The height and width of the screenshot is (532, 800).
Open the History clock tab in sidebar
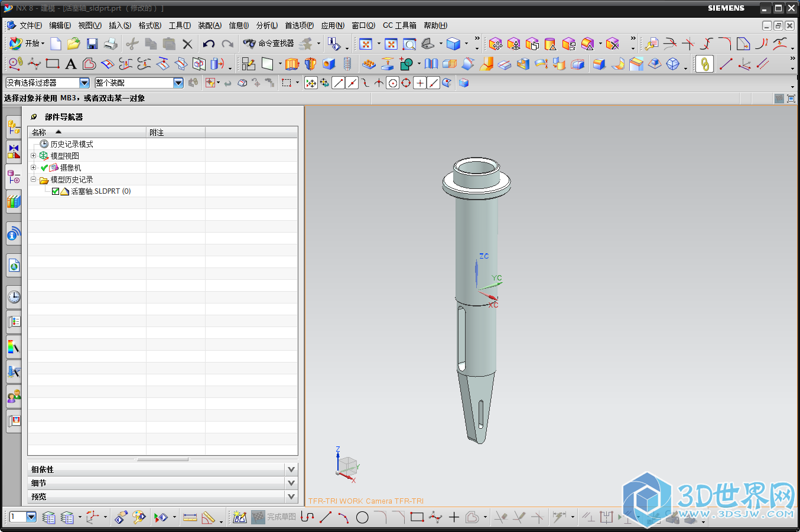14,297
